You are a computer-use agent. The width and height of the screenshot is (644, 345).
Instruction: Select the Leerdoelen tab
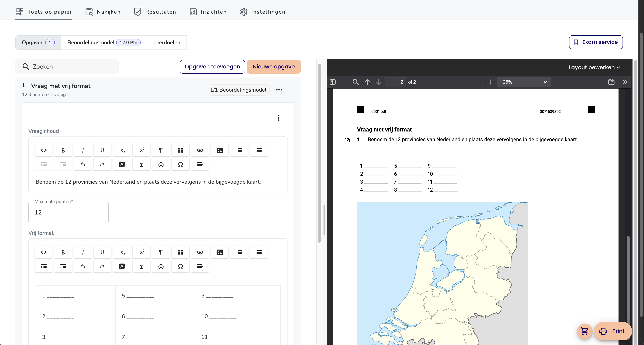(x=167, y=43)
